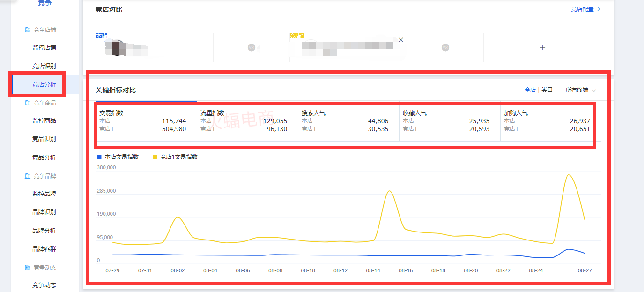The height and width of the screenshot is (292, 644).
Task: Open 品牌分析 in the sidebar
Action: pyautogui.click(x=44, y=231)
